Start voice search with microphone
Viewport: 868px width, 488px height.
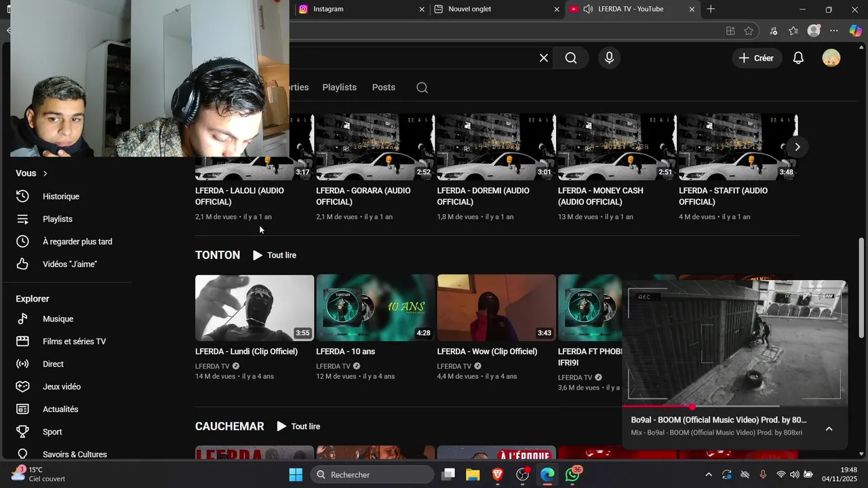pos(609,58)
